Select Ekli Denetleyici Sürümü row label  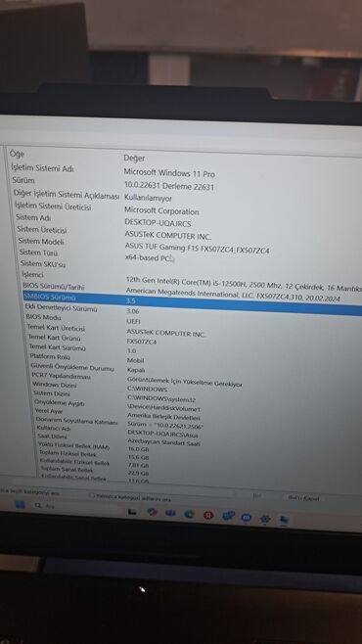pos(62,307)
